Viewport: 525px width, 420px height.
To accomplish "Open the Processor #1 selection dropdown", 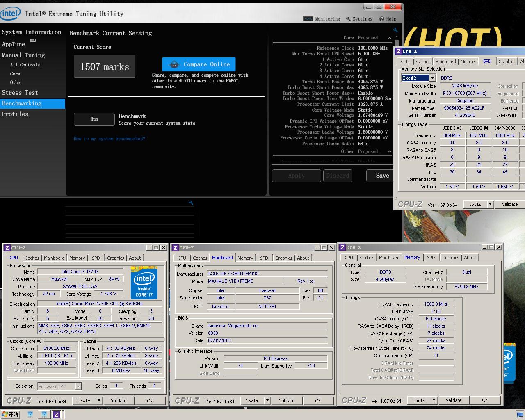I will tap(78, 386).
